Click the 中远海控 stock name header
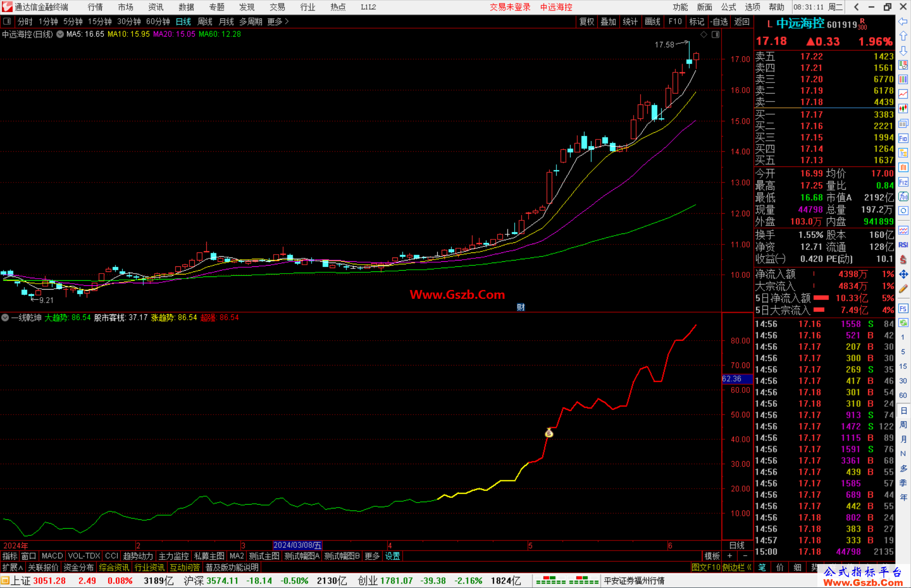 [800, 24]
